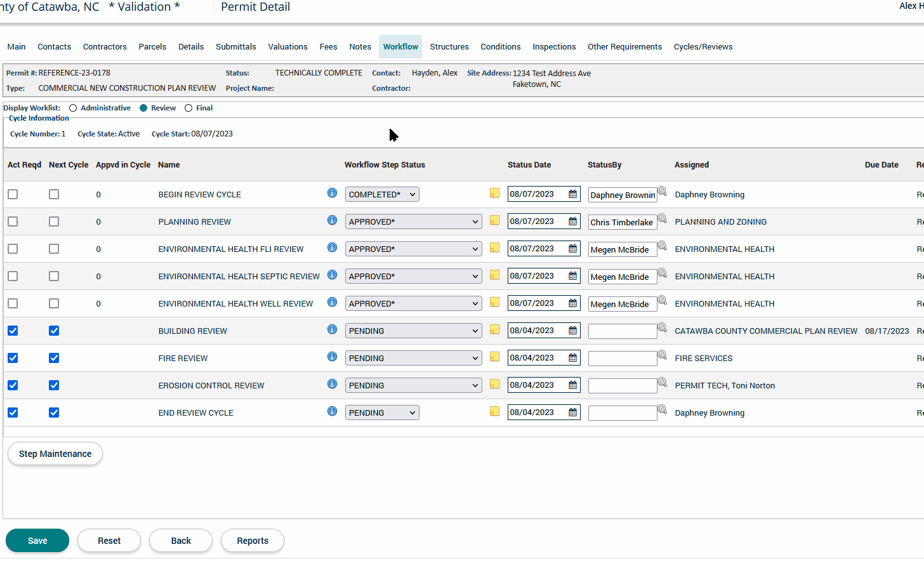
Task: Open the Fees tab
Action: pyautogui.click(x=328, y=47)
